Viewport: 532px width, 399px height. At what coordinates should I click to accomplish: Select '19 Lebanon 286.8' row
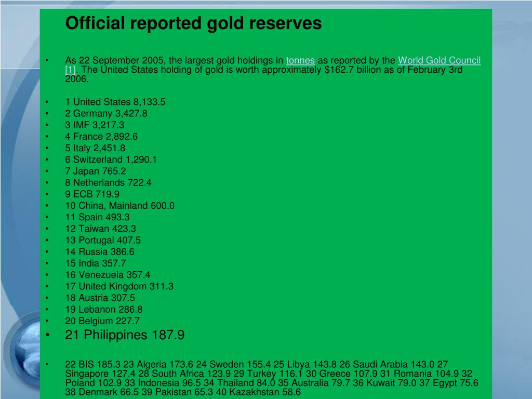[x=104, y=310]
